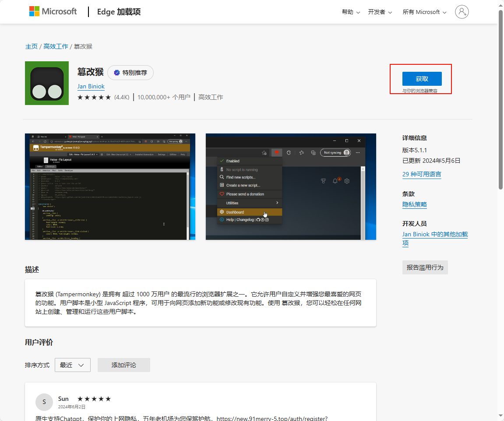Viewport: 504px width, 421px height.
Task: Click 添加评论 button
Action: click(124, 365)
